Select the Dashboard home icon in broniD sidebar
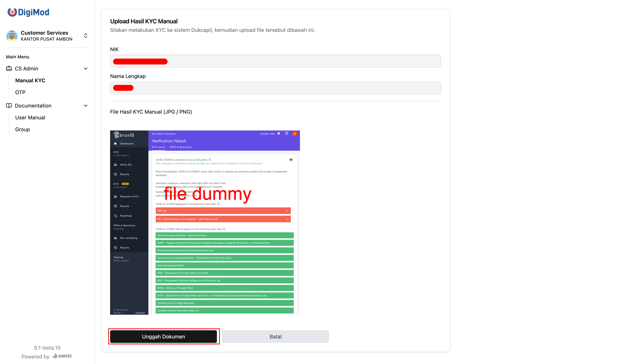This screenshot has height=364, width=634. [115, 143]
